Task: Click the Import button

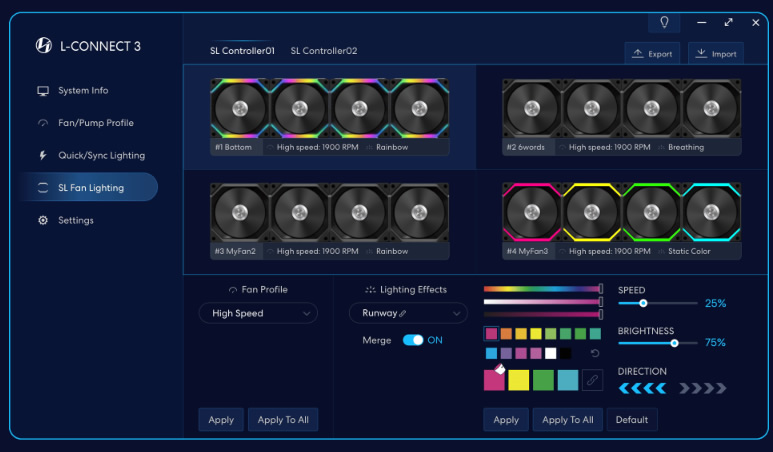Action: [x=716, y=53]
